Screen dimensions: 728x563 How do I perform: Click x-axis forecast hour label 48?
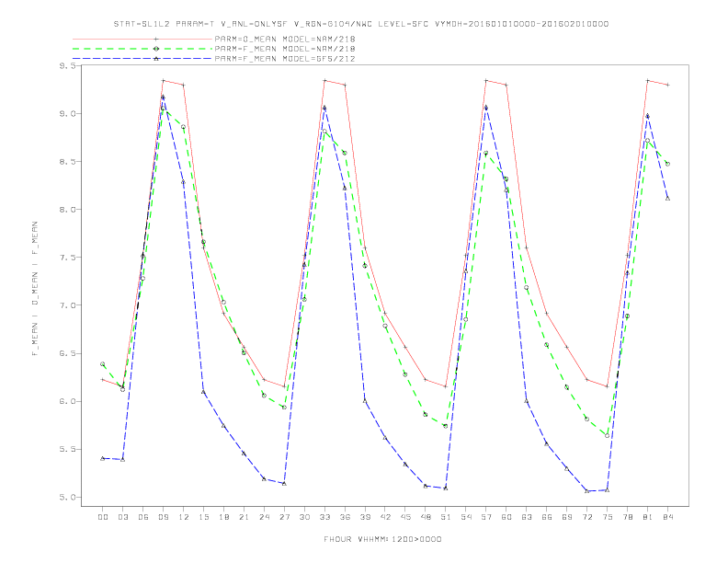click(x=426, y=517)
